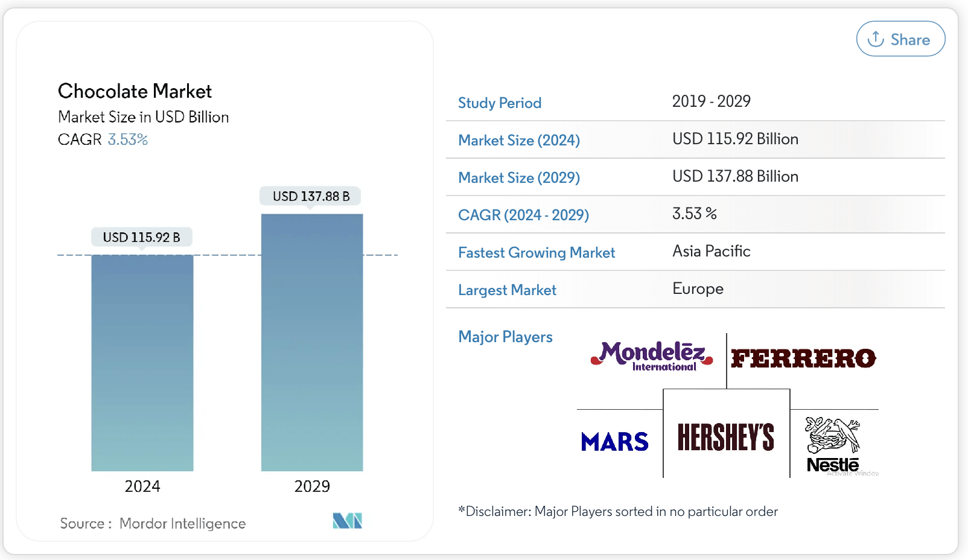
Task: Click the Hershey's brand logo
Action: 726,436
